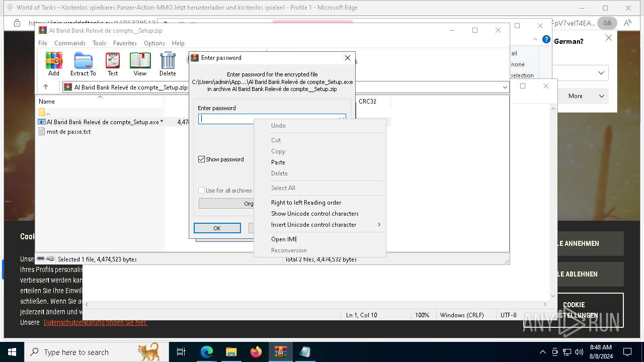Click the Extract To toolbar icon
The height and width of the screenshot is (362, 644).
click(83, 64)
